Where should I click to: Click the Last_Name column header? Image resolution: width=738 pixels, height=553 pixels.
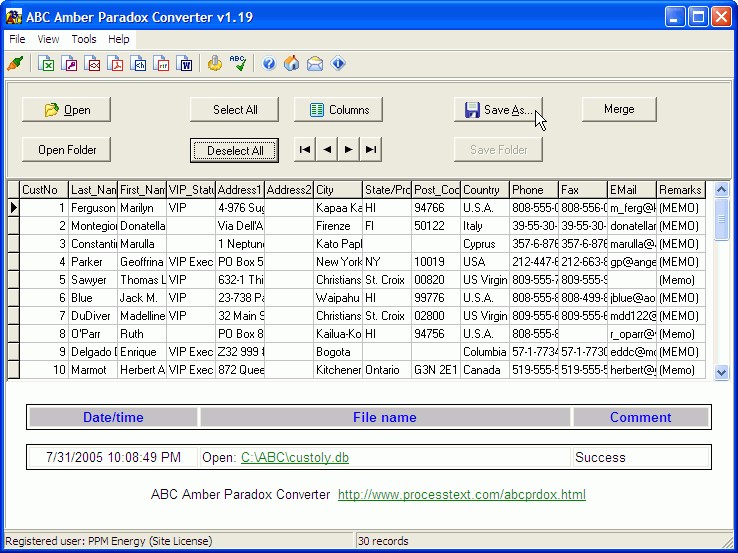(x=93, y=190)
